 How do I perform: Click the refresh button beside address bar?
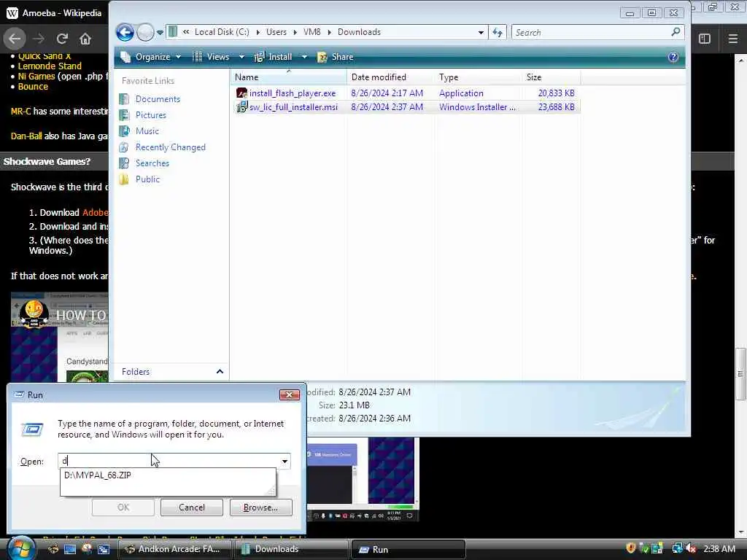pyautogui.click(x=498, y=32)
